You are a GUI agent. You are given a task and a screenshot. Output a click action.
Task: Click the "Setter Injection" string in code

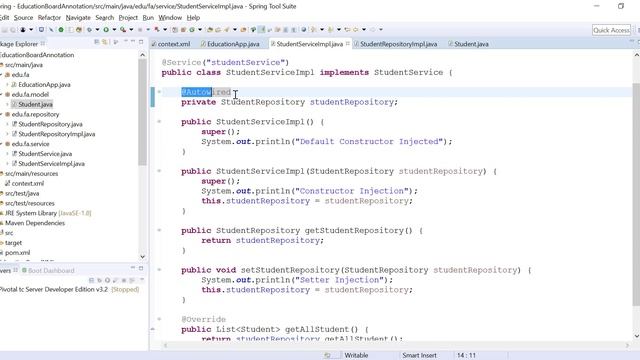pos(340,280)
